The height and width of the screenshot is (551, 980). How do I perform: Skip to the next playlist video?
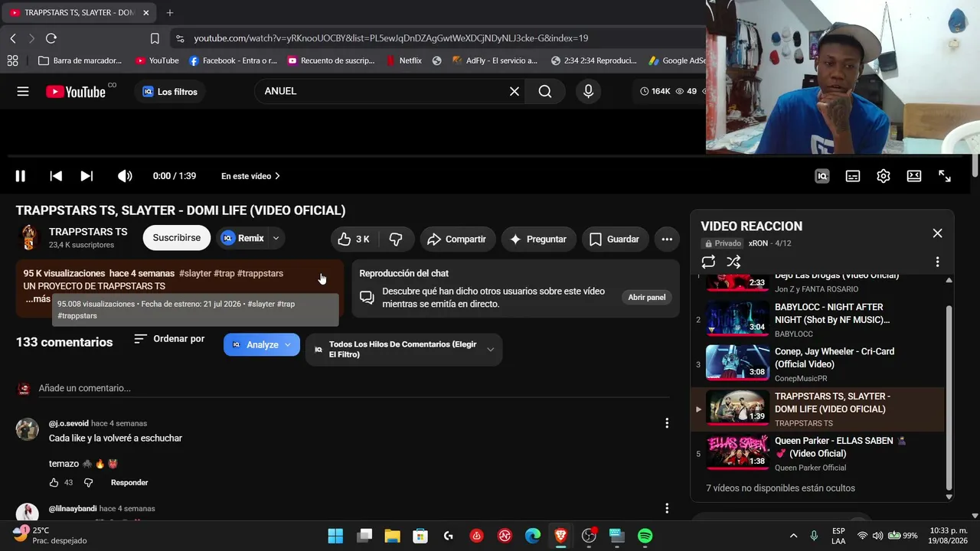[x=87, y=176]
